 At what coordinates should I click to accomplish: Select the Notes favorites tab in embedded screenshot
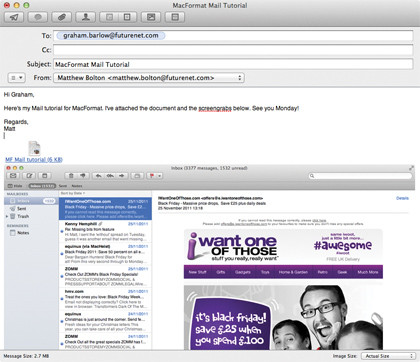[77, 186]
